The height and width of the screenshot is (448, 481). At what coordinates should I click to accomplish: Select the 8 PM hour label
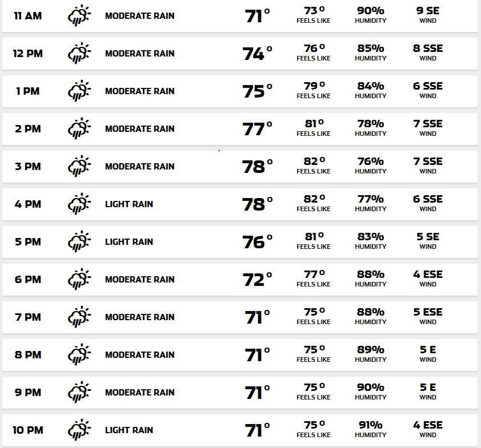click(28, 355)
